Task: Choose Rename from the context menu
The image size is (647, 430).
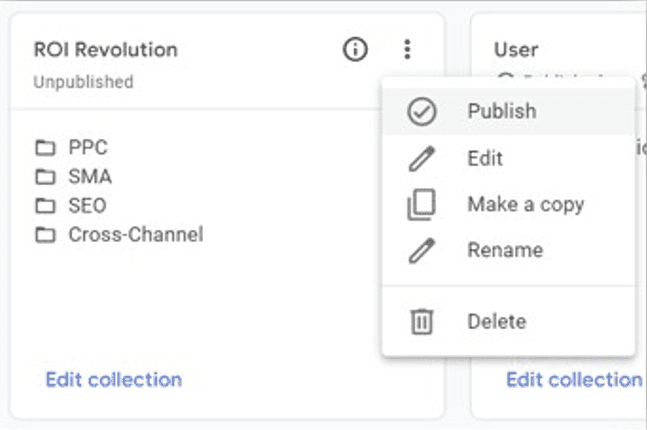Action: tap(508, 250)
